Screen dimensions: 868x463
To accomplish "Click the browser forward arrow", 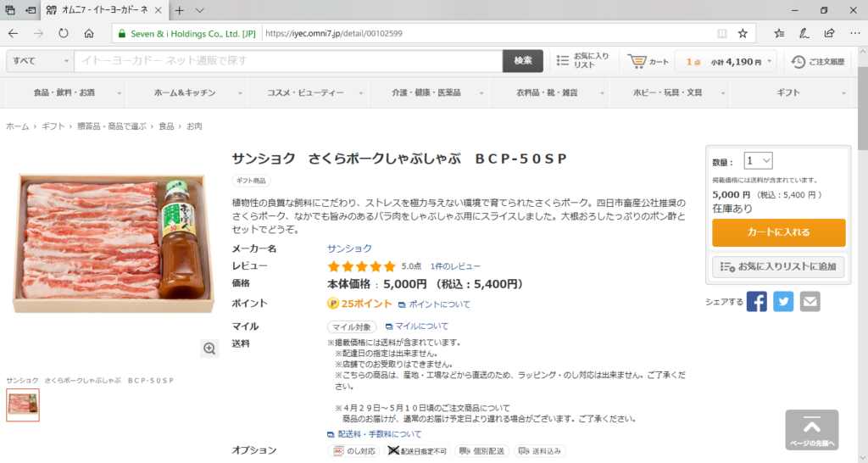I will point(38,33).
